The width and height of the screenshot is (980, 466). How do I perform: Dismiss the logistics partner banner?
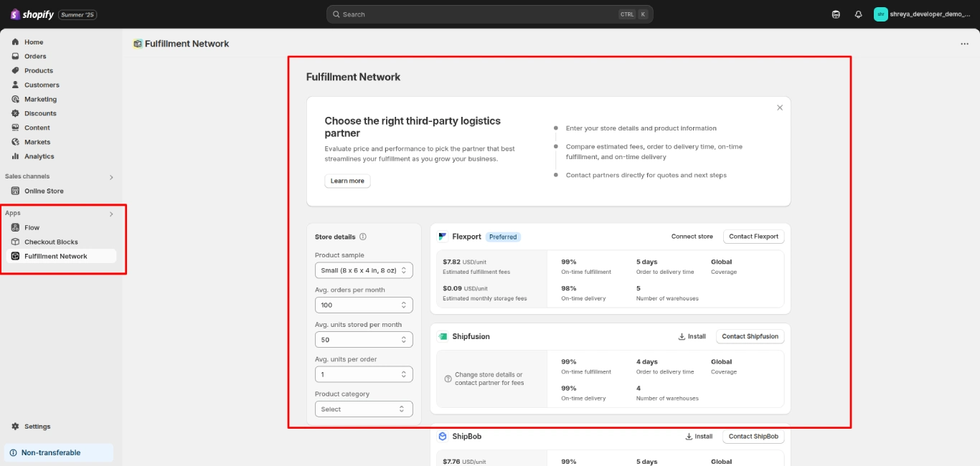tap(780, 108)
